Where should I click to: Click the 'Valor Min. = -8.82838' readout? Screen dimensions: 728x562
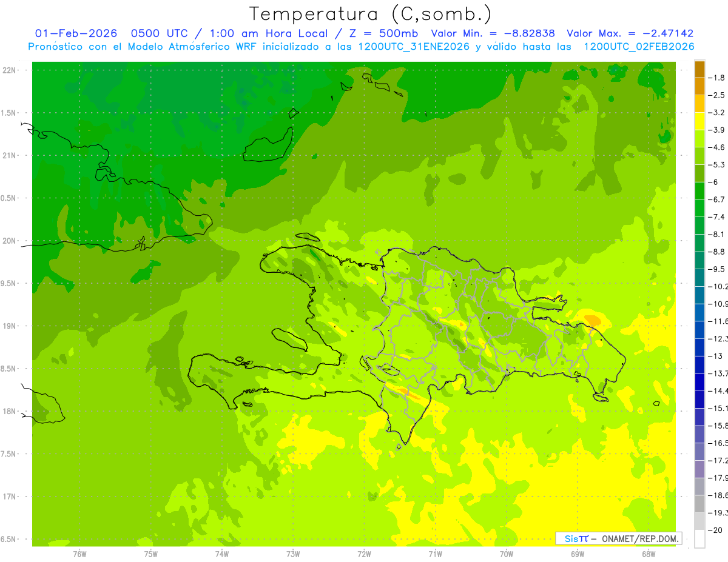[493, 34]
